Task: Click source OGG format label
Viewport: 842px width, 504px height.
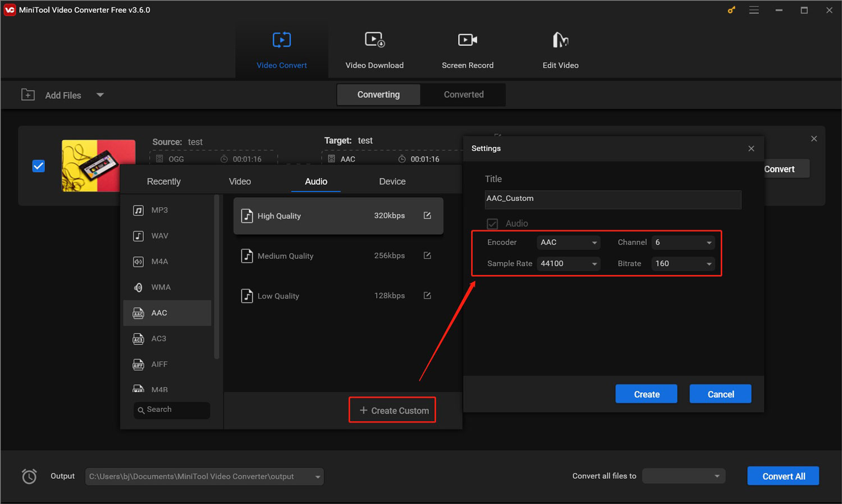Action: pos(176,159)
